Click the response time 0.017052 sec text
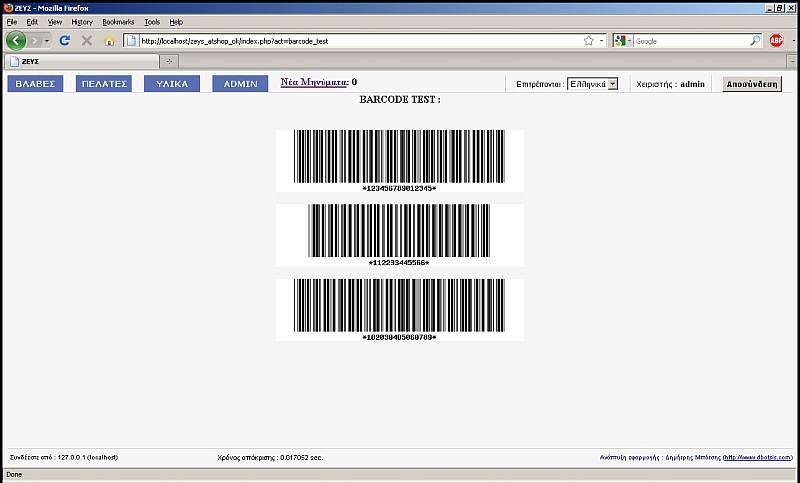The width and height of the screenshot is (800, 483). click(x=270, y=457)
